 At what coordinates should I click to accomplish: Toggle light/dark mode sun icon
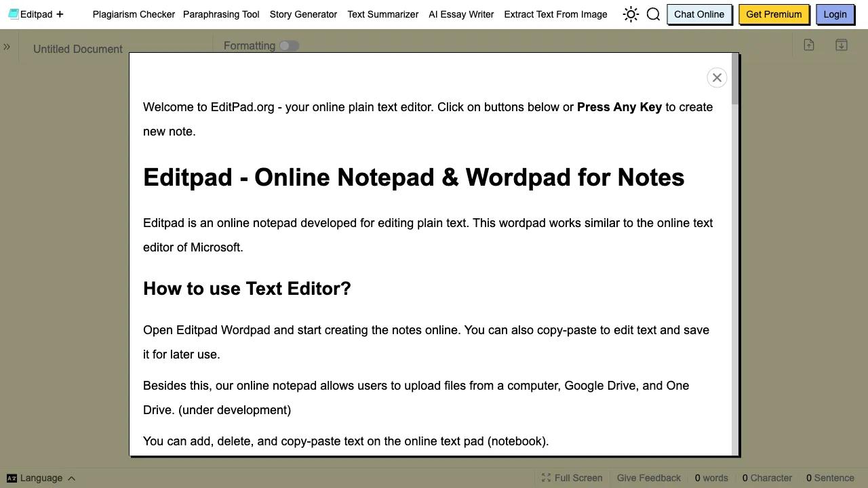click(x=631, y=14)
